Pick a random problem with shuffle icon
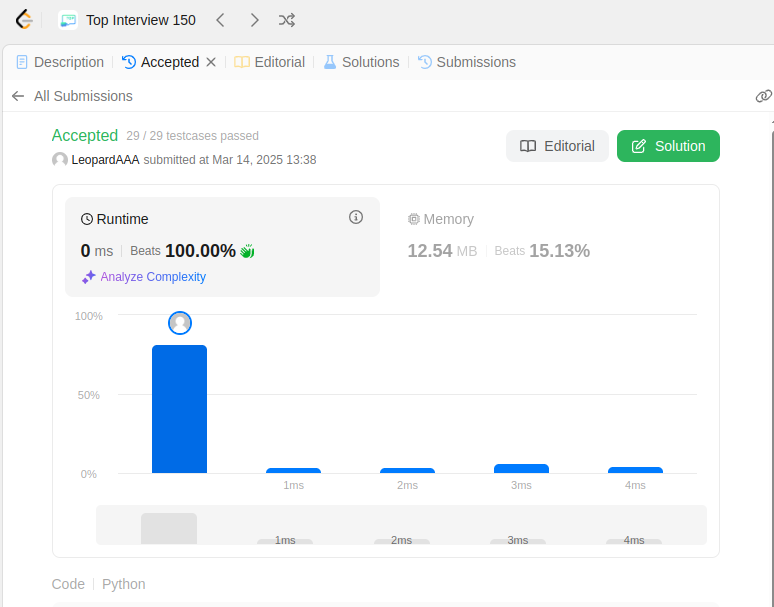The height and width of the screenshot is (607, 774). [x=287, y=20]
